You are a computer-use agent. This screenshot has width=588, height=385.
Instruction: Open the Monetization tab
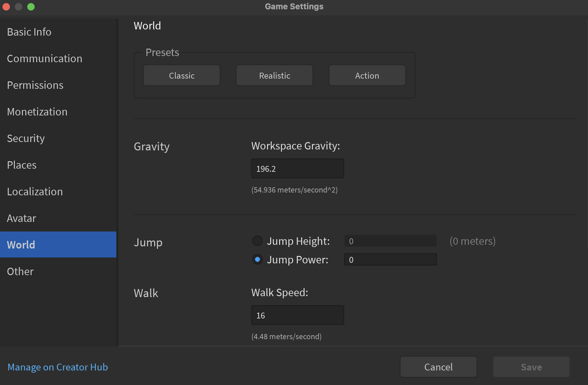click(37, 112)
